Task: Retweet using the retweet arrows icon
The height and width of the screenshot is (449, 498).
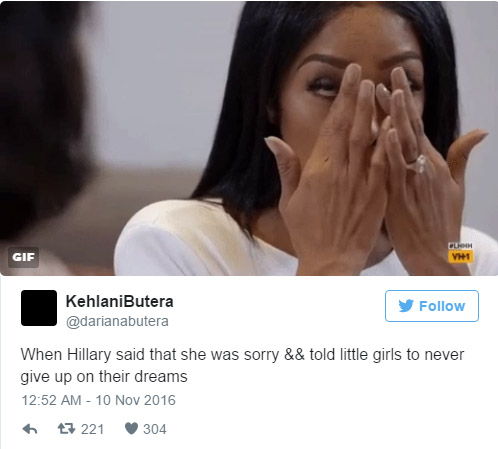Action: coord(66,429)
